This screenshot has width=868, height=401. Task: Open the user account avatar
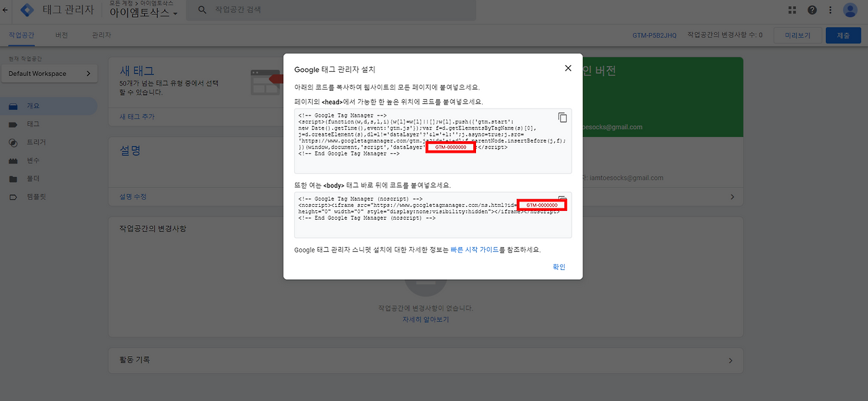(x=850, y=10)
